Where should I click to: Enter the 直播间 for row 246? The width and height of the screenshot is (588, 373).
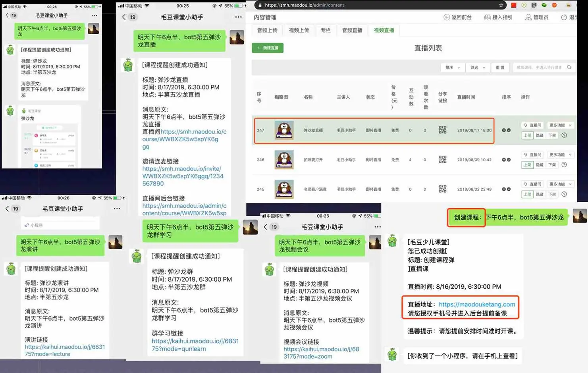point(532,155)
